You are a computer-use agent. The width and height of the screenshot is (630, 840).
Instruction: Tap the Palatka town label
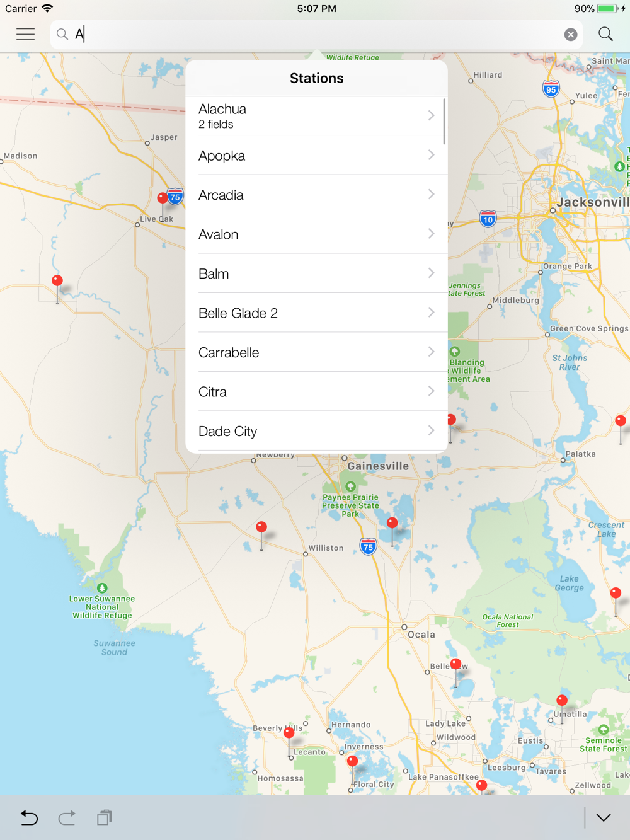click(580, 454)
